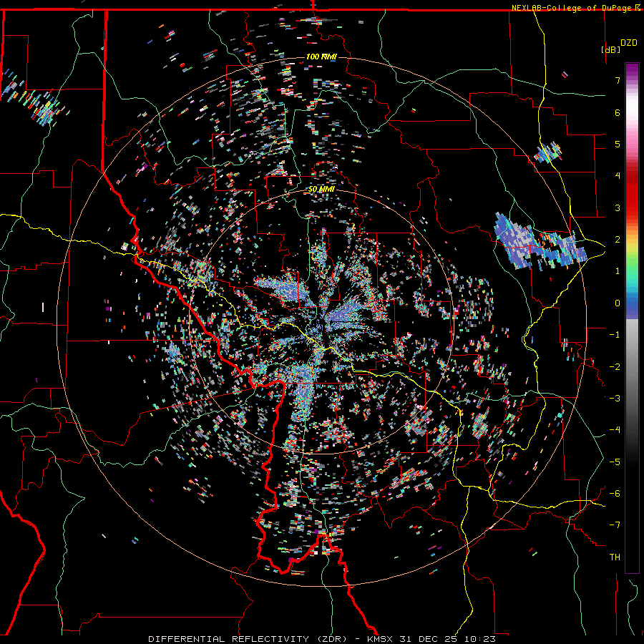Click the [dB] units label

tap(611, 49)
